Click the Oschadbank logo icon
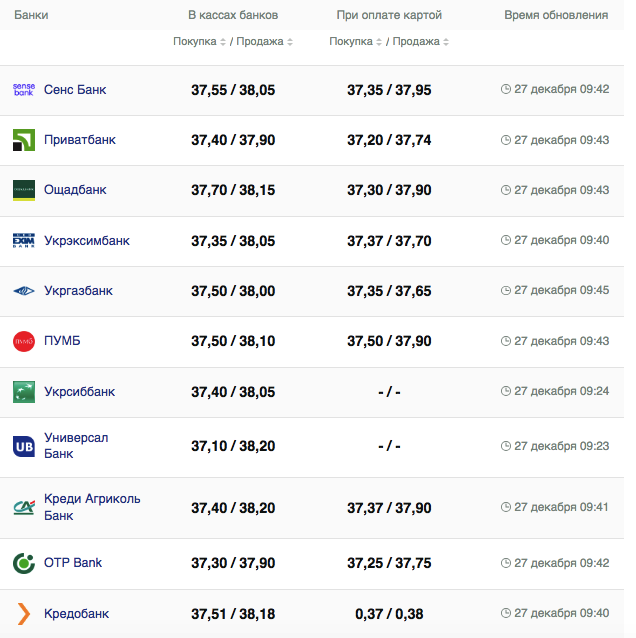The width and height of the screenshot is (636, 638). [24, 190]
